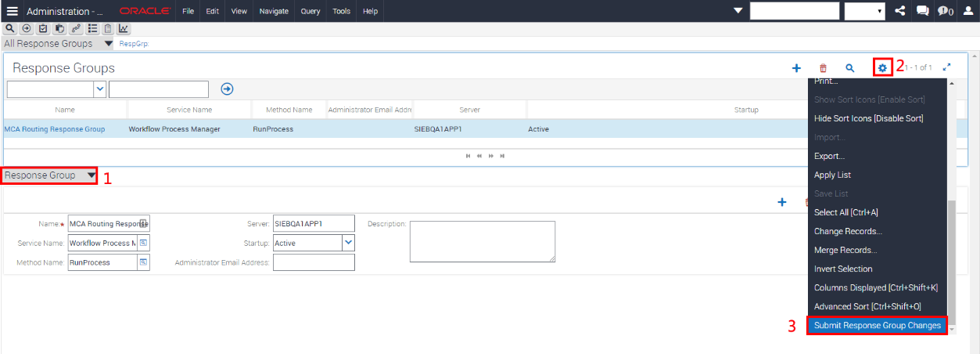980x354 pixels.
Task: Click the Server field SIEBQA1APP1
Action: tap(314, 223)
